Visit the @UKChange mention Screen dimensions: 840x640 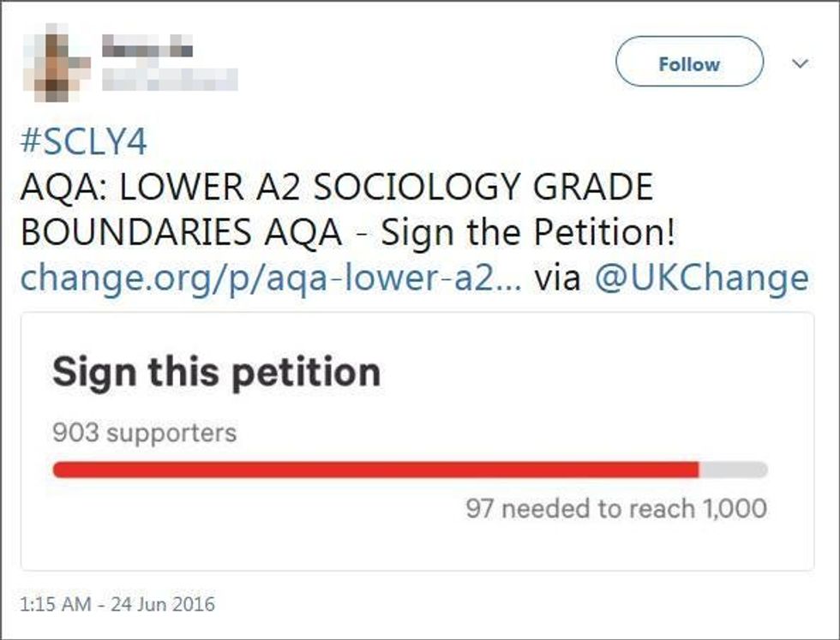(x=702, y=278)
